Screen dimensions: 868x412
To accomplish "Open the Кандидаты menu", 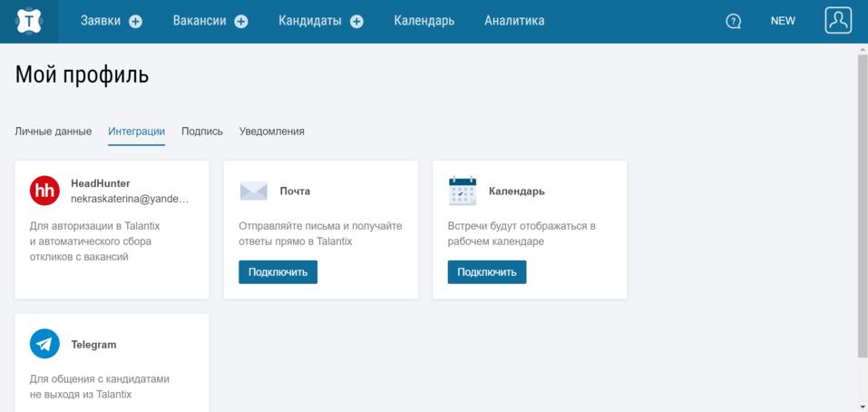I will click(310, 21).
